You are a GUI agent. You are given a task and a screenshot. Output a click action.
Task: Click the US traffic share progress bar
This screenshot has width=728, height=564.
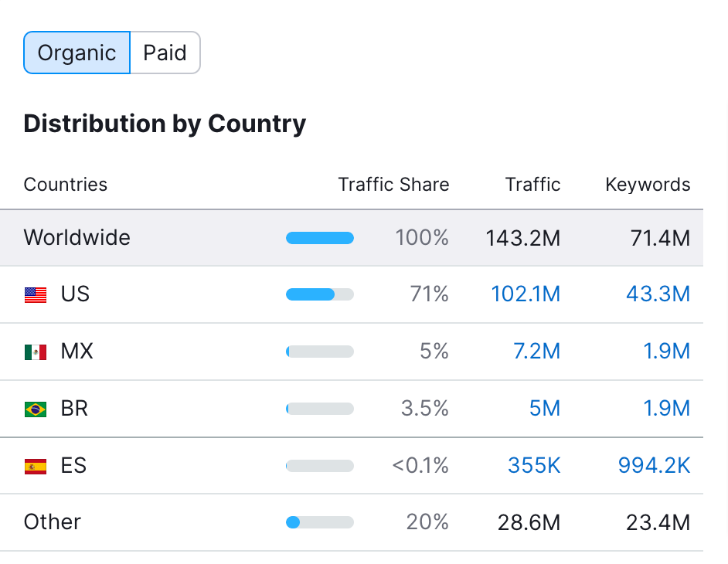coord(319,294)
